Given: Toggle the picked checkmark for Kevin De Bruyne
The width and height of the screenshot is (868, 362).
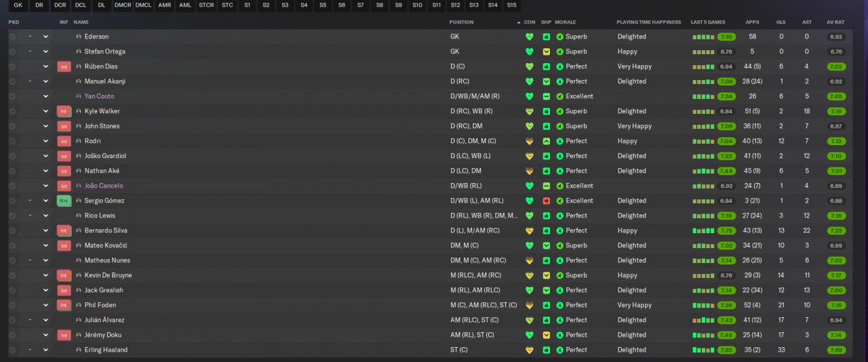Looking at the screenshot, I should (x=12, y=275).
